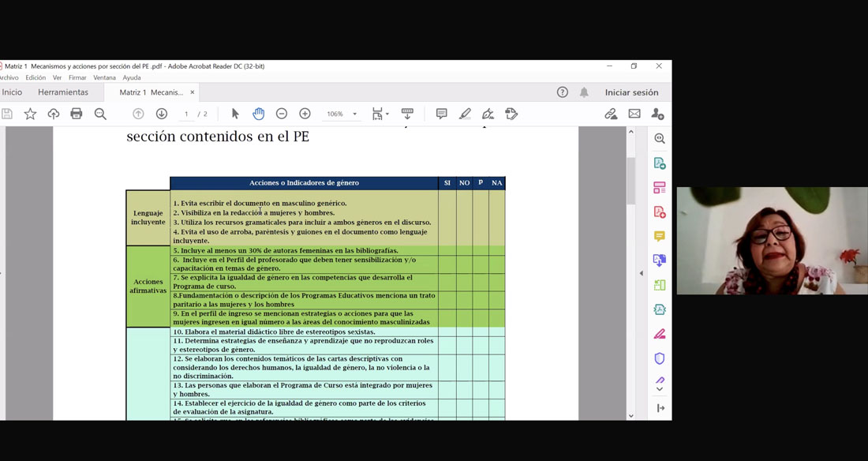
Task: Click the 'NA' column header
Action: (x=497, y=183)
